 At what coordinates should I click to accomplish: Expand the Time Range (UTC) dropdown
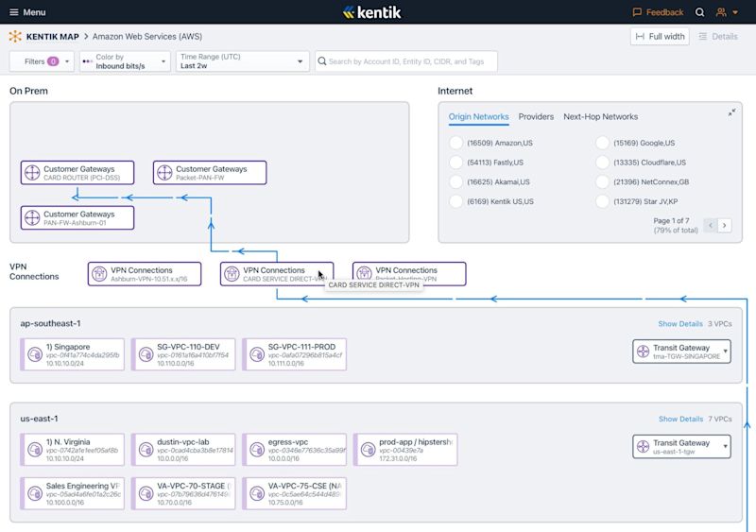click(x=243, y=61)
